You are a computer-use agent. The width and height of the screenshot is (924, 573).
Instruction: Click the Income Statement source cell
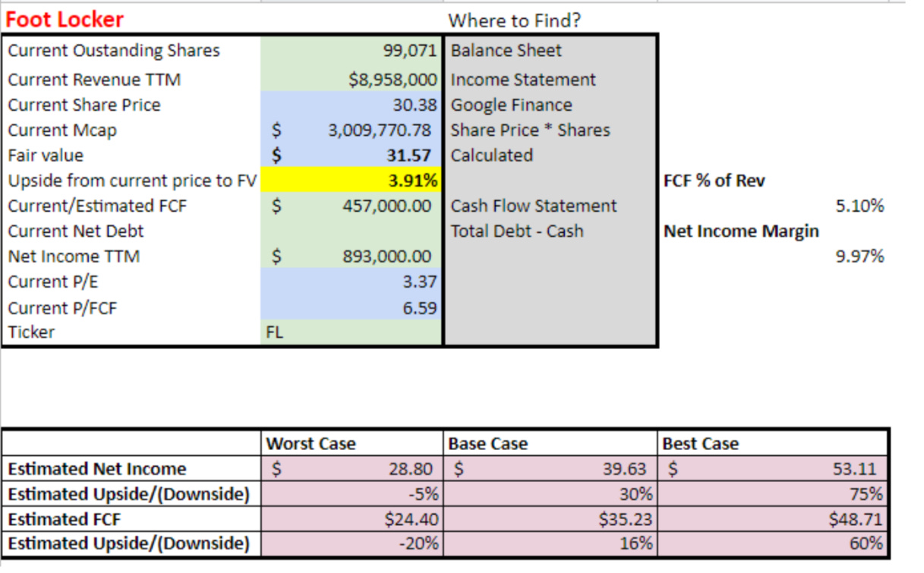(x=550, y=79)
